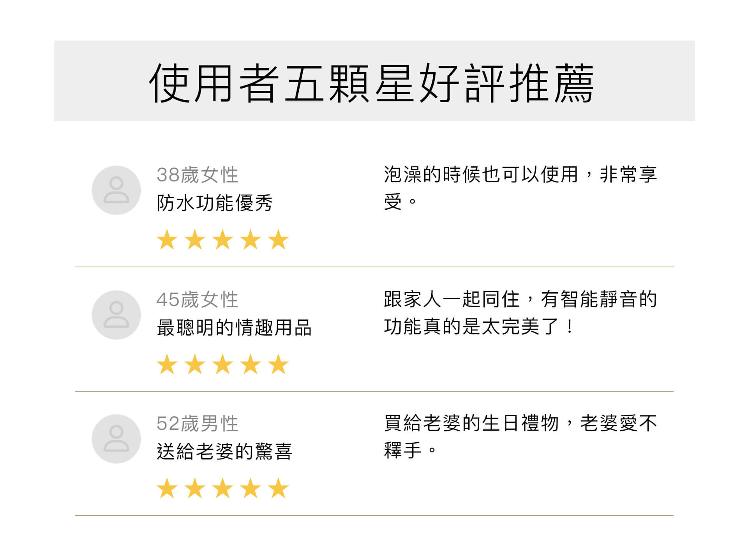Click the 38歲女性 reviewer label
Screen dimensions: 748x560
198,175
